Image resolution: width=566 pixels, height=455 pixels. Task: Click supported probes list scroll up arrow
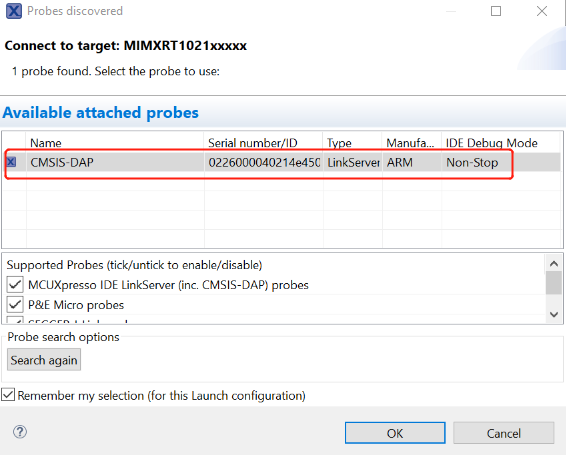tap(554, 264)
